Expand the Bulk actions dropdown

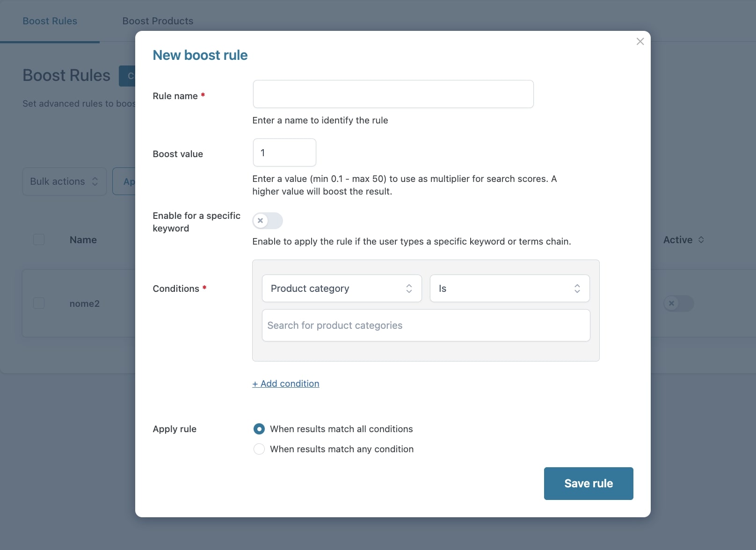[x=65, y=181]
